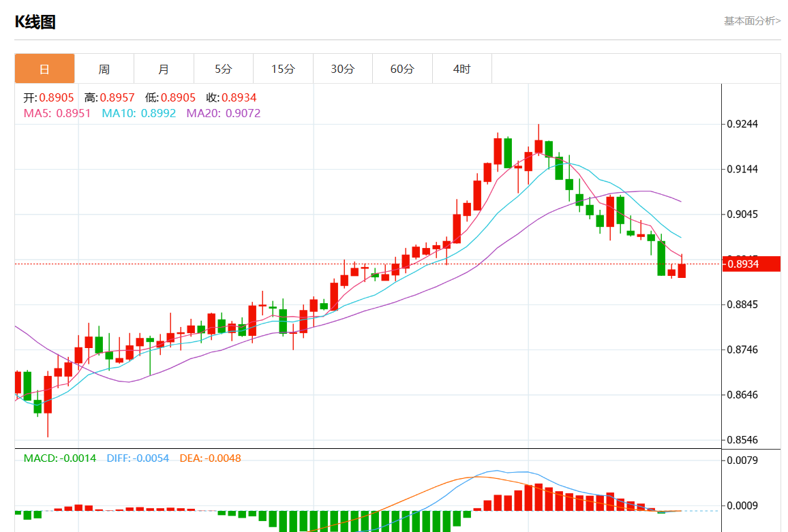
Task: Click the red 0.8934 current price tag
Action: 751,264
